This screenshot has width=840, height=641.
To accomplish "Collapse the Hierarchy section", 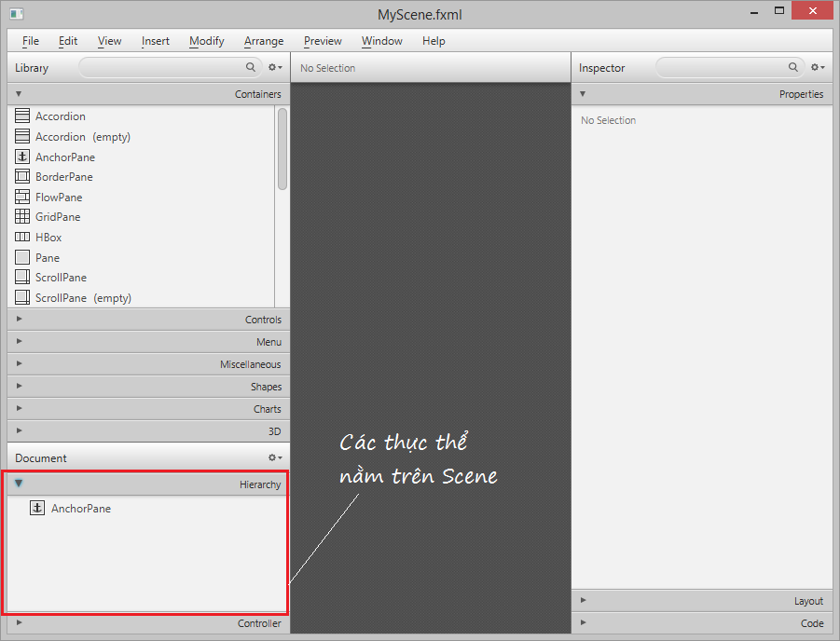I will point(19,483).
